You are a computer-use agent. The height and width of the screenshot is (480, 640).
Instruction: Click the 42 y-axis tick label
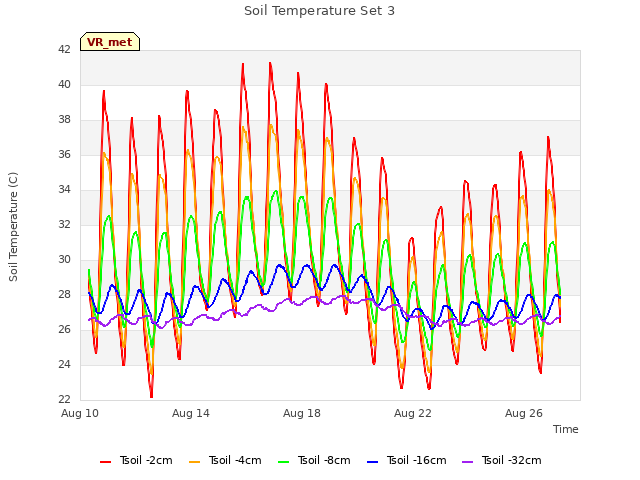(64, 49)
